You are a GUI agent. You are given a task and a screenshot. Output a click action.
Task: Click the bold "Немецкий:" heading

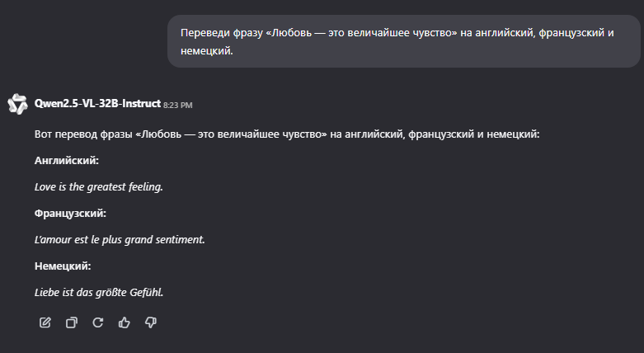tap(63, 266)
